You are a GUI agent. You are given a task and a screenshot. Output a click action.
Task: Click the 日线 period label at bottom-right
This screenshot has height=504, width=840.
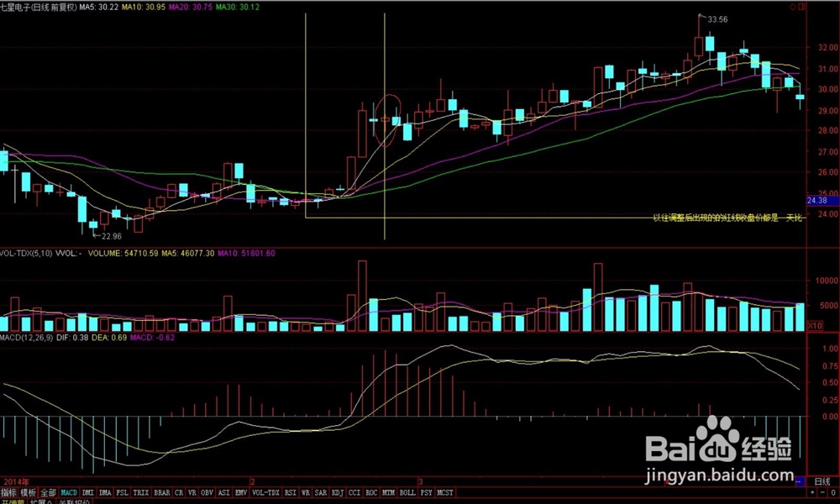822,482
